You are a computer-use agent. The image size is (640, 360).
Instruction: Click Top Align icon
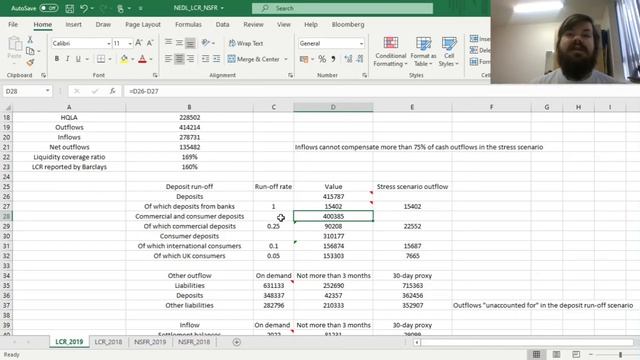click(x=168, y=42)
